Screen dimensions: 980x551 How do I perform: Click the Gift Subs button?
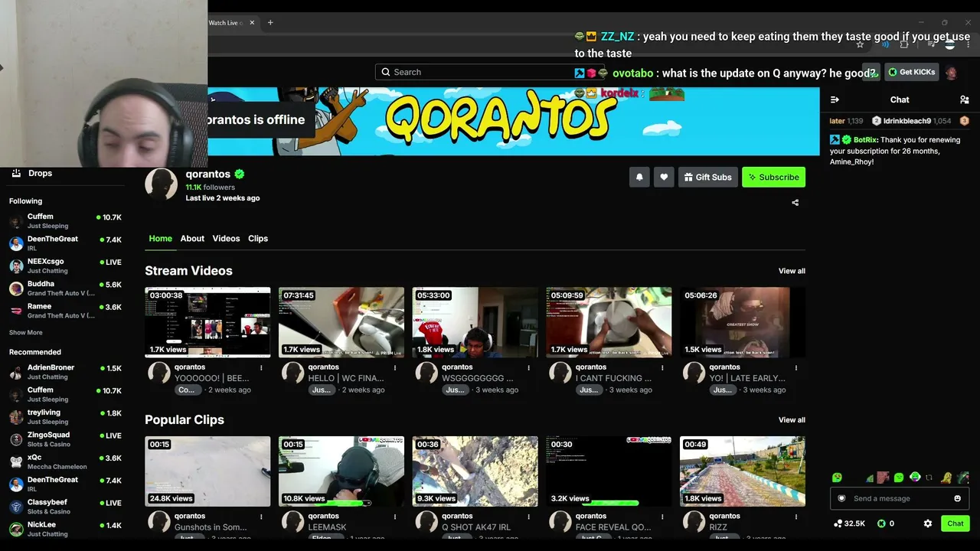(x=707, y=177)
